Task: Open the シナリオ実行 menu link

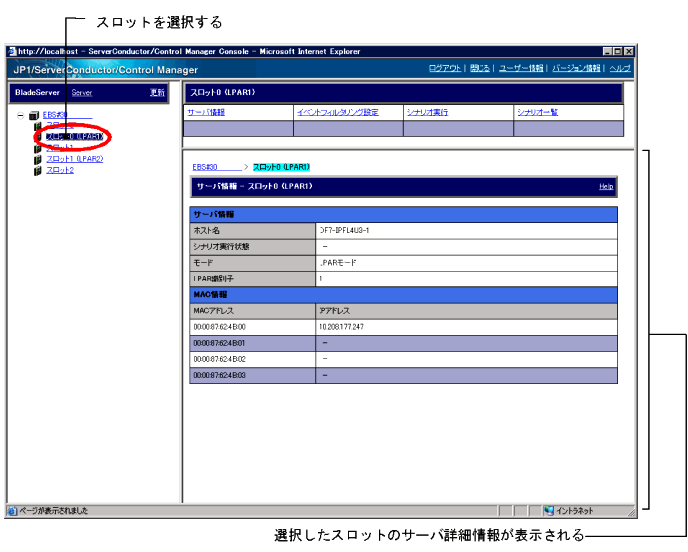Action: click(x=427, y=112)
